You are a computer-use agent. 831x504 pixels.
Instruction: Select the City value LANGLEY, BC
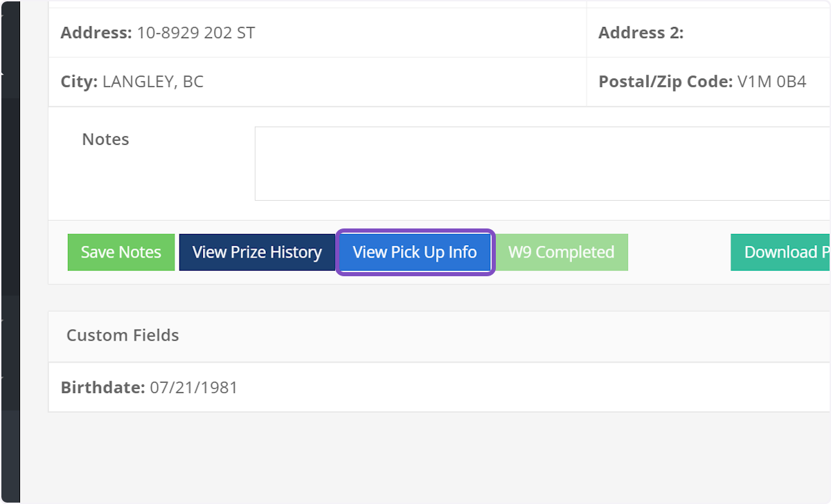pos(153,81)
